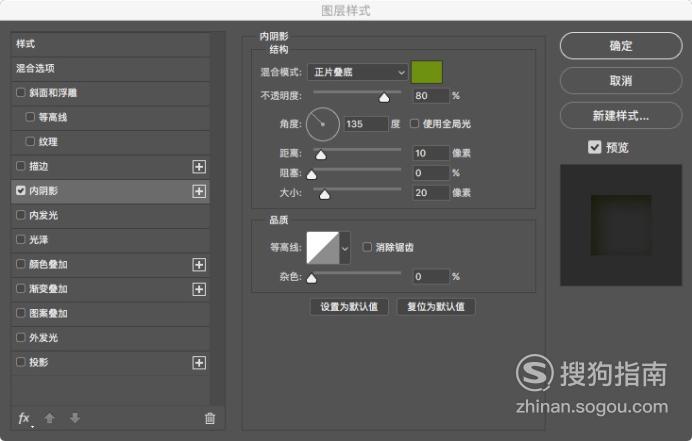Move effect down with the down arrow
Viewport: 692px width, 441px height.
tap(75, 418)
